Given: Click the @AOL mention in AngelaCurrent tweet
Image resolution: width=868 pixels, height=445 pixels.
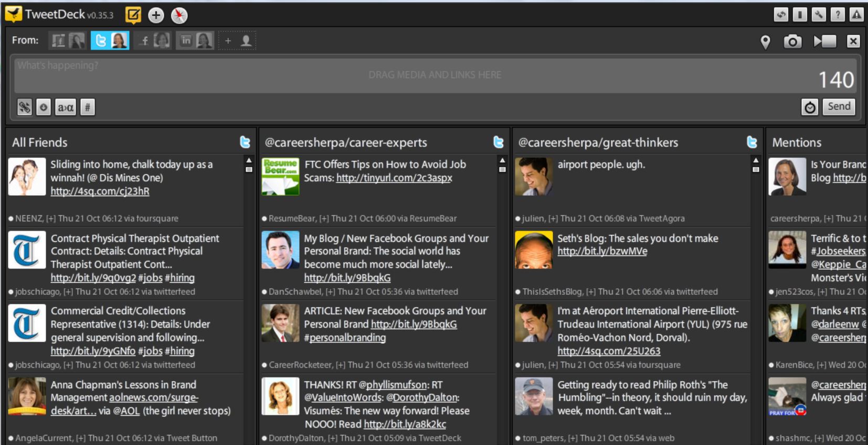Looking at the screenshot, I should tap(126, 411).
